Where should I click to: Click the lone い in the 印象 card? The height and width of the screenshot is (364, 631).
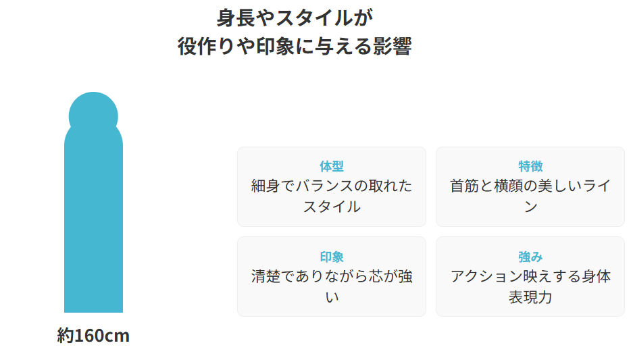[332, 297]
